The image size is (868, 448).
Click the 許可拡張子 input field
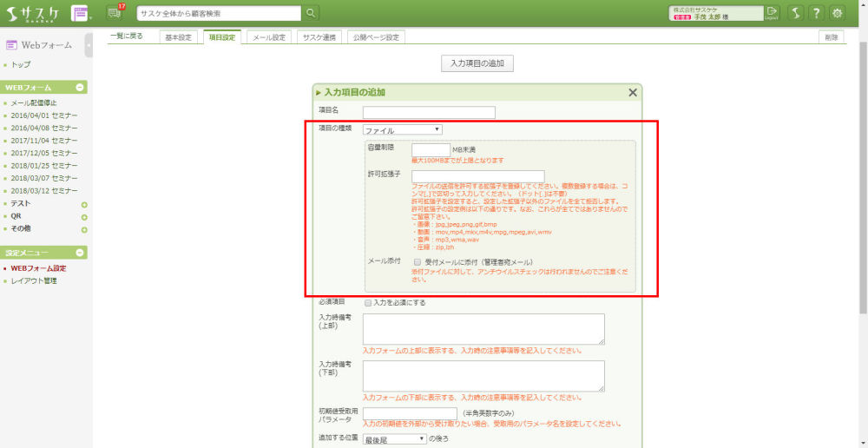coord(477,176)
